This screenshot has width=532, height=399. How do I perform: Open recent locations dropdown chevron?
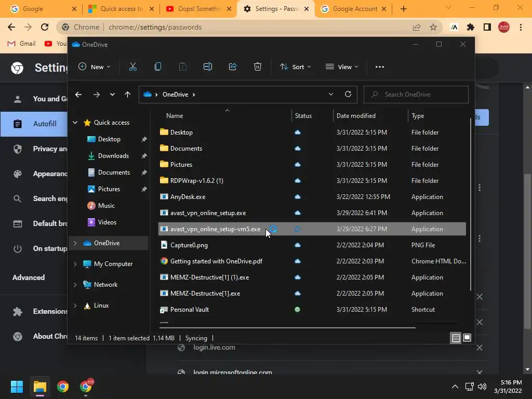tap(112, 95)
